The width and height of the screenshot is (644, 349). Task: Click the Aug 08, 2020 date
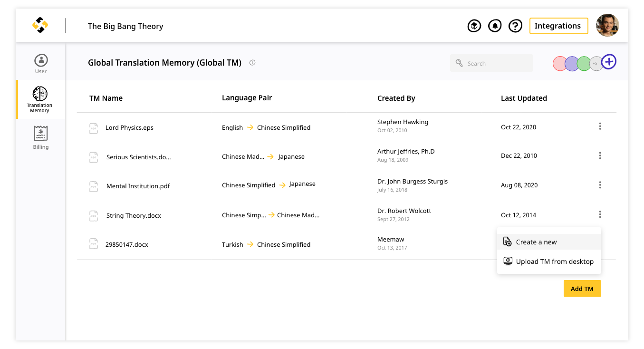519,185
